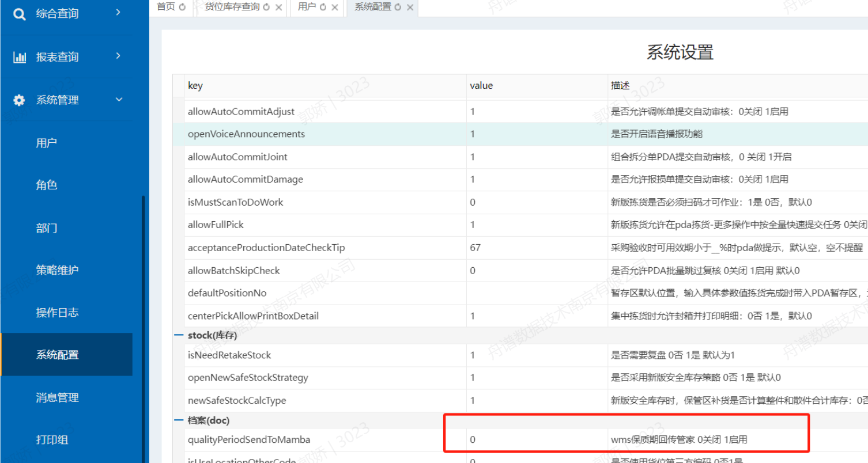Go to 策略维护 page
This screenshot has width=868, height=463.
pos(57,270)
